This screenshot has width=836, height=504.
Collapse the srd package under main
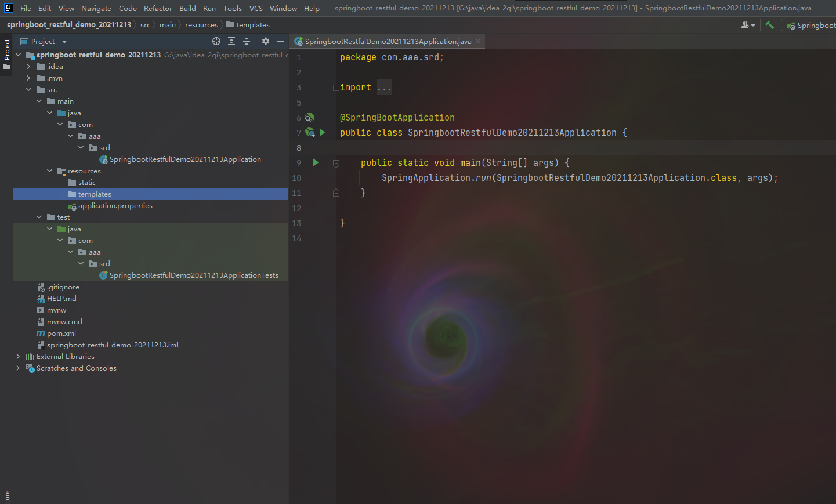(81, 148)
